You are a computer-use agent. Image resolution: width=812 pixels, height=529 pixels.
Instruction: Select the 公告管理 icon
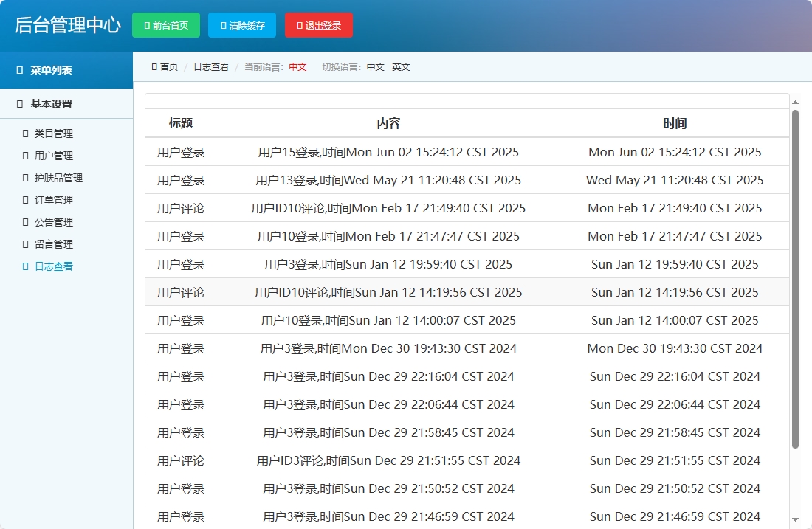click(x=27, y=222)
